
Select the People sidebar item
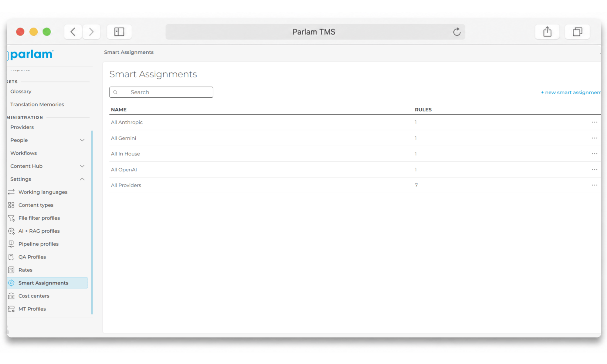pyautogui.click(x=19, y=140)
